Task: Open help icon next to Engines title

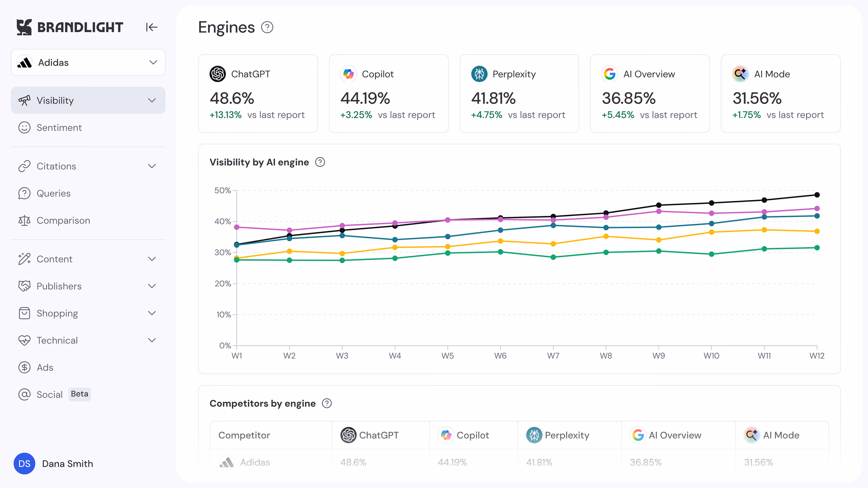Action: [267, 27]
